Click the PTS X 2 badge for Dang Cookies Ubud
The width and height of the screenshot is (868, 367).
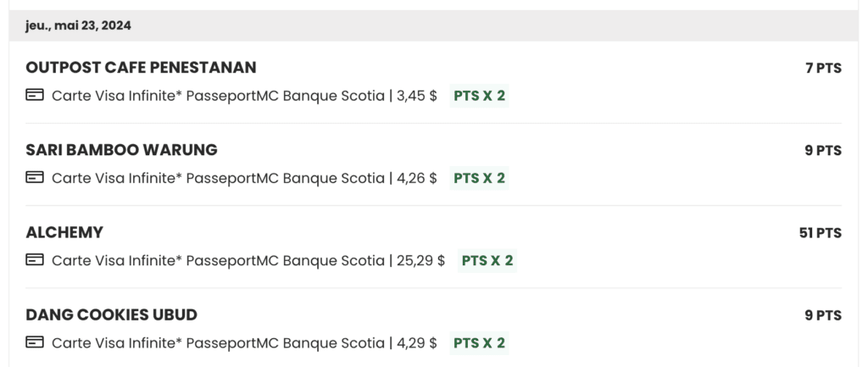[479, 342]
